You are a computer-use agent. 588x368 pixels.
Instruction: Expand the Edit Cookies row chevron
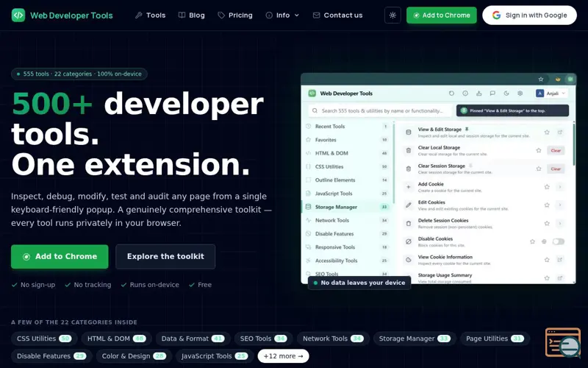pyautogui.click(x=560, y=205)
